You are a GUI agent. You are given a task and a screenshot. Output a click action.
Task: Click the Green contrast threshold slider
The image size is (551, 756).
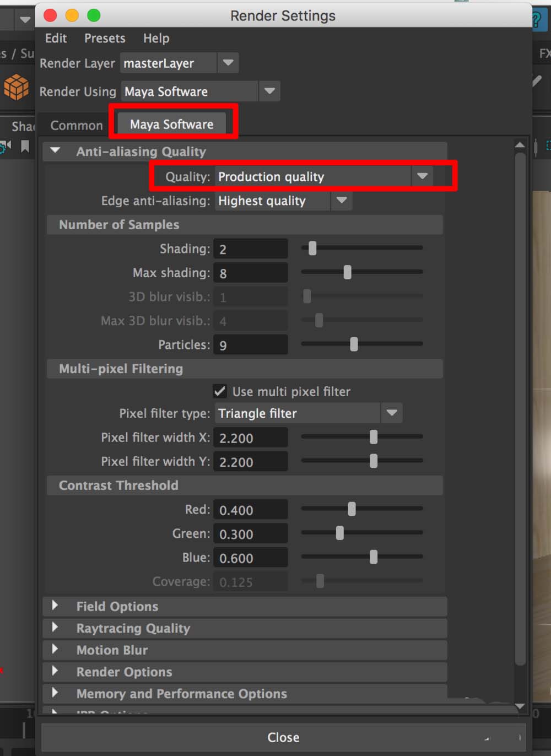coord(362,533)
